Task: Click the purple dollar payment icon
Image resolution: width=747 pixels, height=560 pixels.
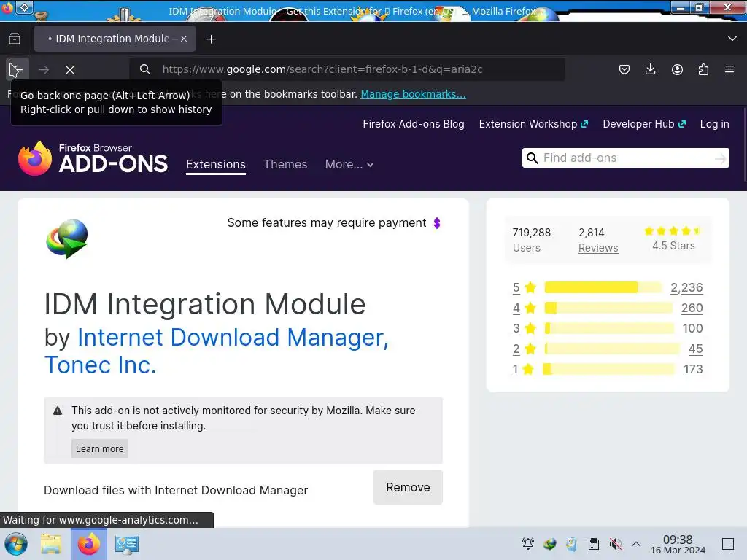Action: [x=437, y=223]
